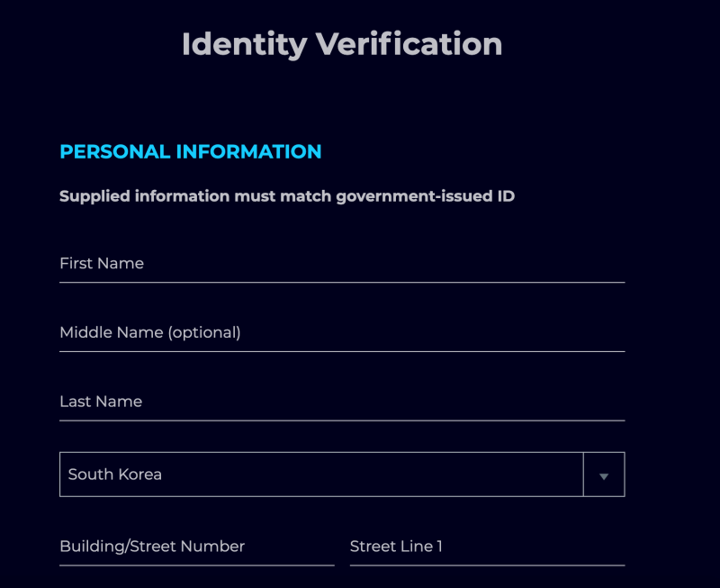Image resolution: width=720 pixels, height=588 pixels.
Task: Click into the Middle Name (optional) field
Action: tap(342, 333)
